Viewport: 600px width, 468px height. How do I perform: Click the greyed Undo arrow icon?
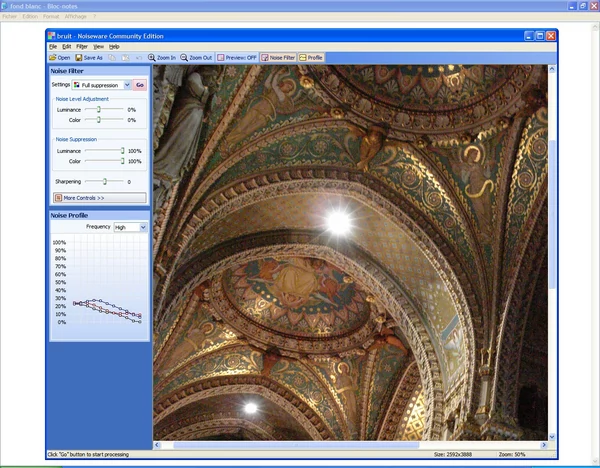[139, 58]
